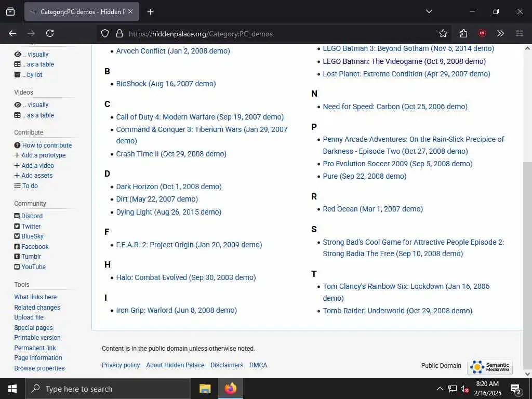Open Red Ocean demo link

(373, 209)
